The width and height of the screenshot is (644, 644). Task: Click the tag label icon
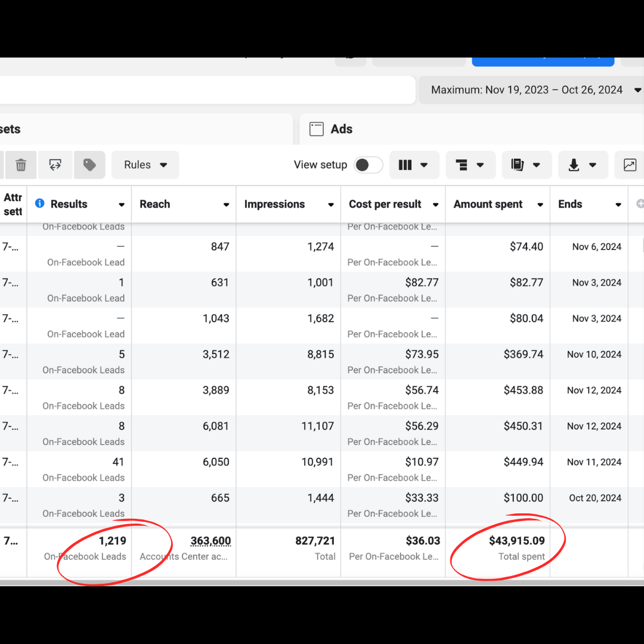pyautogui.click(x=89, y=165)
